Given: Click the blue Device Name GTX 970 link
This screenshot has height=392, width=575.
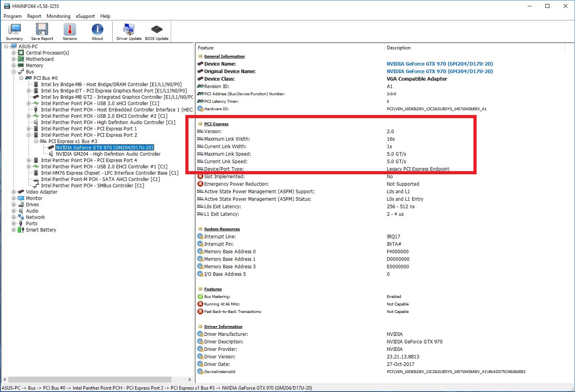Looking at the screenshot, I should click(439, 64).
